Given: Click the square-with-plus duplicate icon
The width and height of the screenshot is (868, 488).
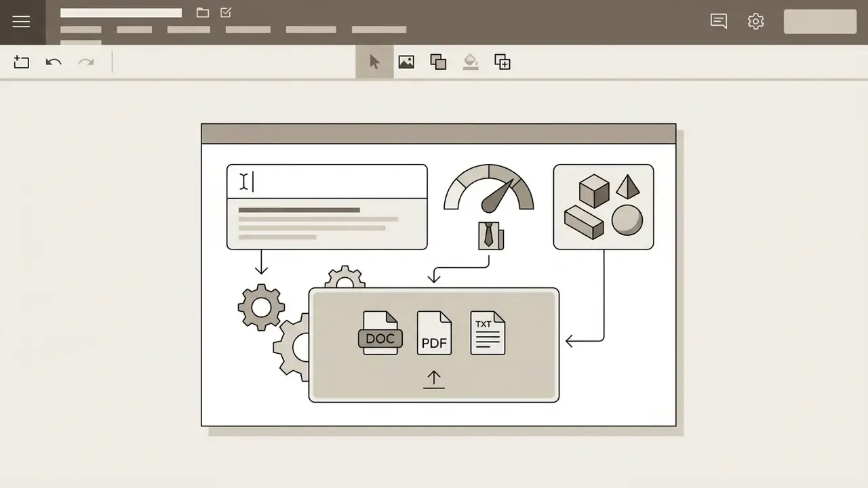Looking at the screenshot, I should 502,62.
